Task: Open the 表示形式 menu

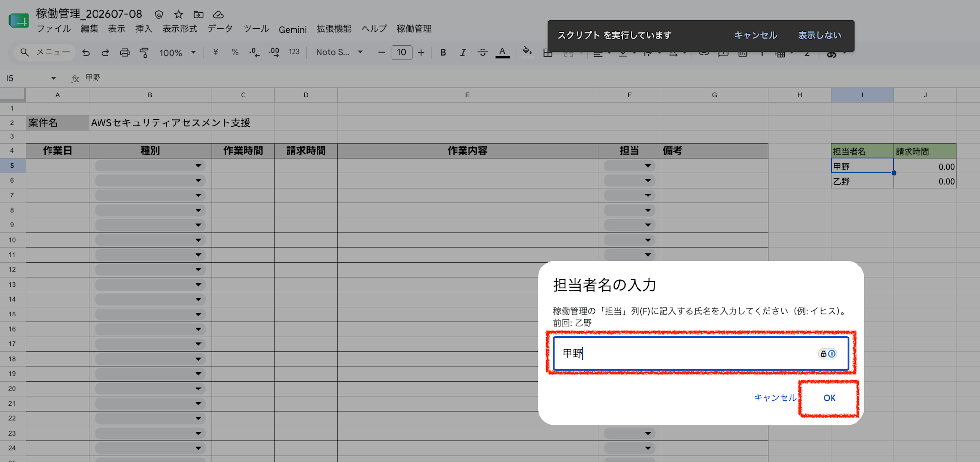Action: coord(180,29)
